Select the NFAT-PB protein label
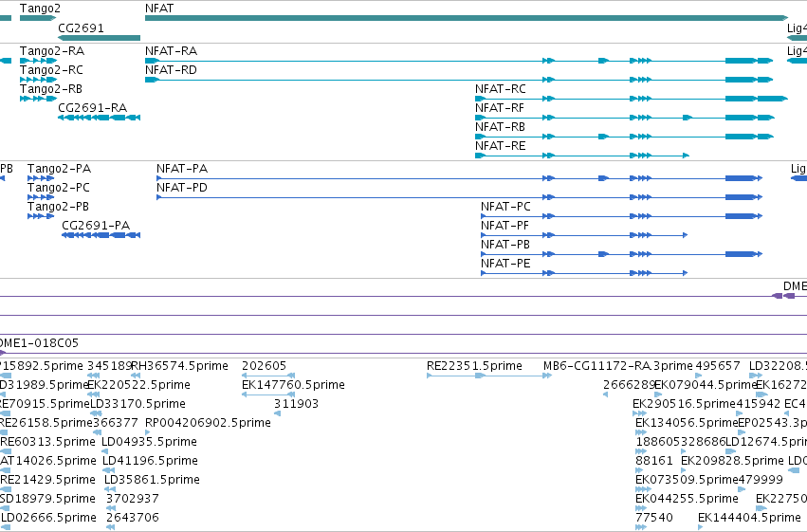The height and width of the screenshot is (532, 807). pyautogui.click(x=504, y=245)
